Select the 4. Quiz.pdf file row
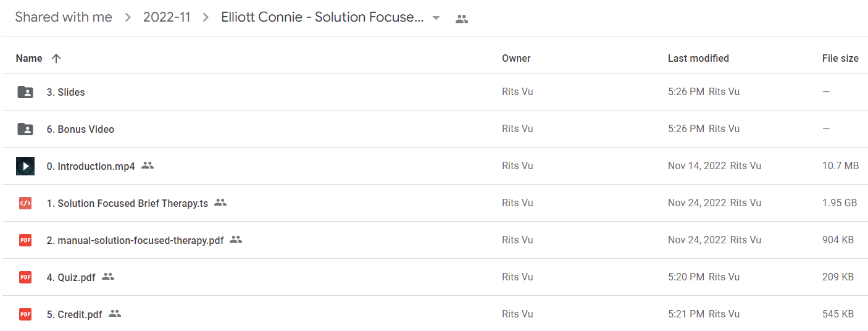 tap(434, 277)
